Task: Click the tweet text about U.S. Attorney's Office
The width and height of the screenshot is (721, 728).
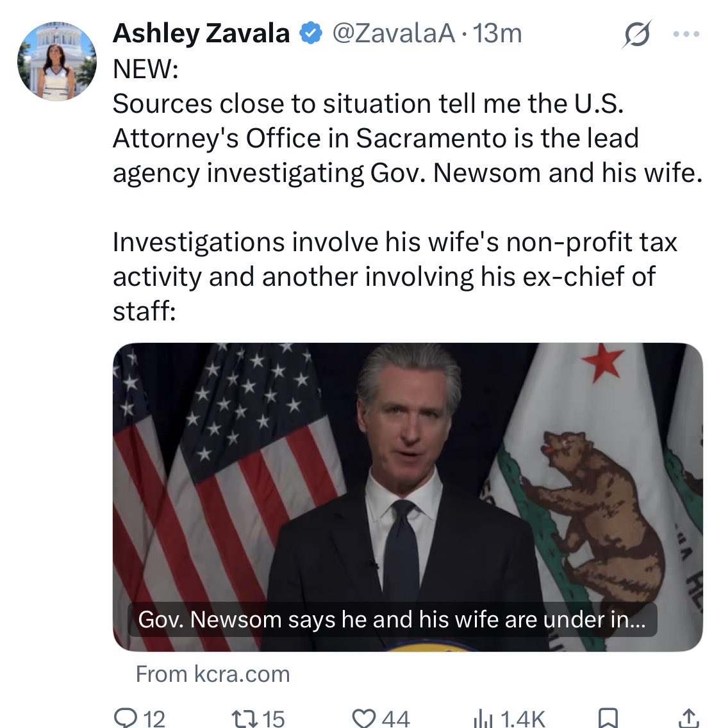Action: pyautogui.click(x=408, y=137)
